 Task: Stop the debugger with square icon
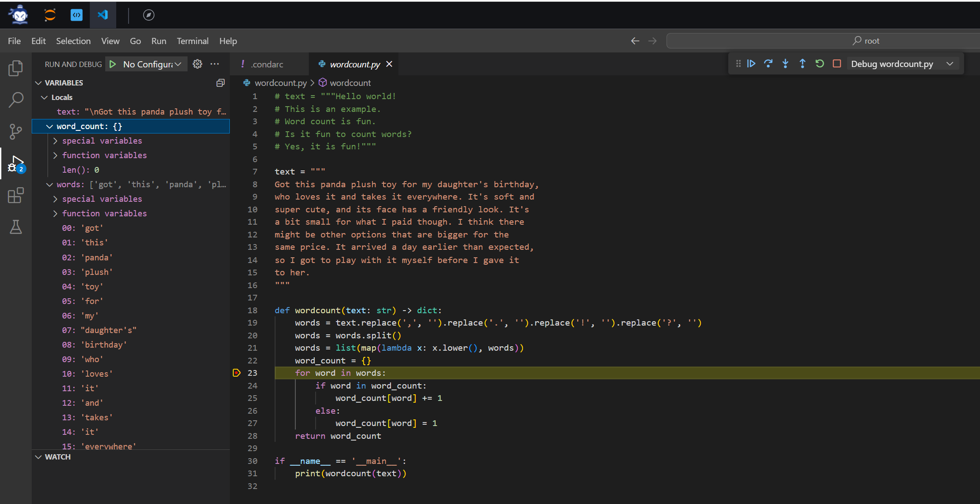tap(837, 64)
